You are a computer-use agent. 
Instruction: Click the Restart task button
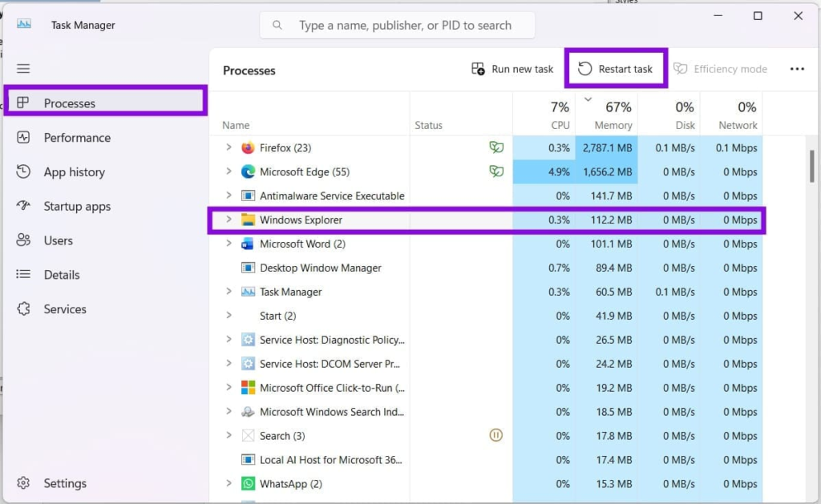click(x=615, y=69)
